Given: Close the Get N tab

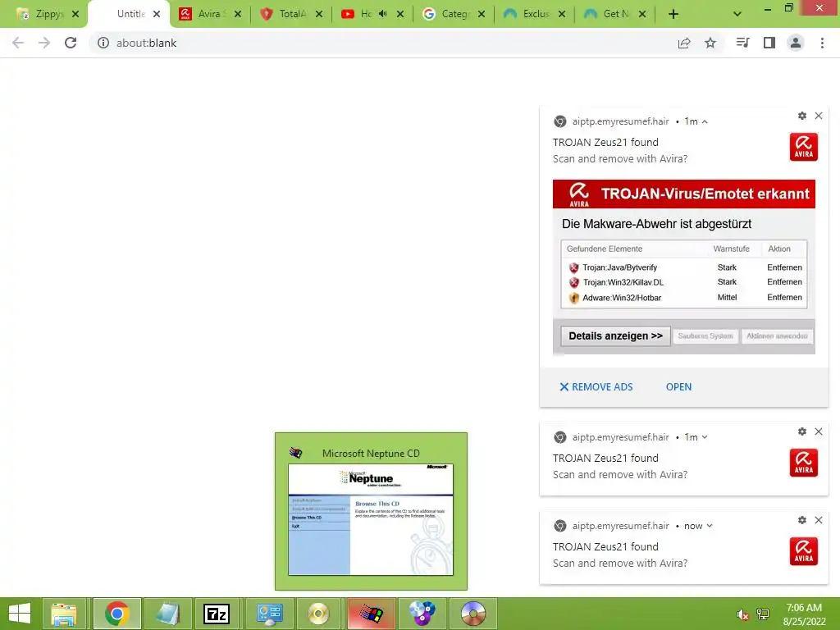Looking at the screenshot, I should coord(642,14).
